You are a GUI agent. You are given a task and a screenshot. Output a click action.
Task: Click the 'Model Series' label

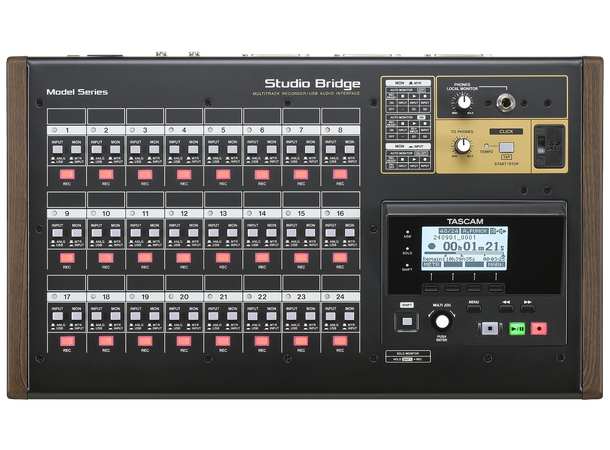tap(77, 92)
